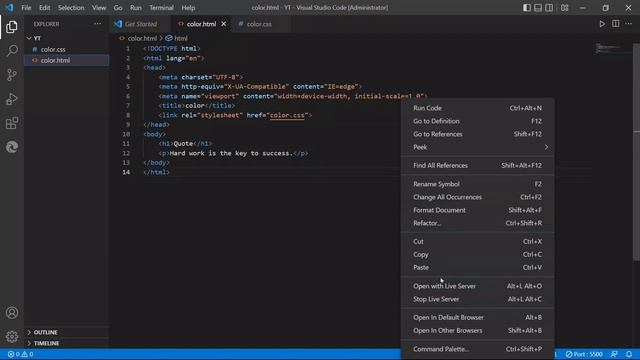Open Explorer panel more actions ellipsis
The width and height of the screenshot is (640, 360).
(x=98, y=24)
